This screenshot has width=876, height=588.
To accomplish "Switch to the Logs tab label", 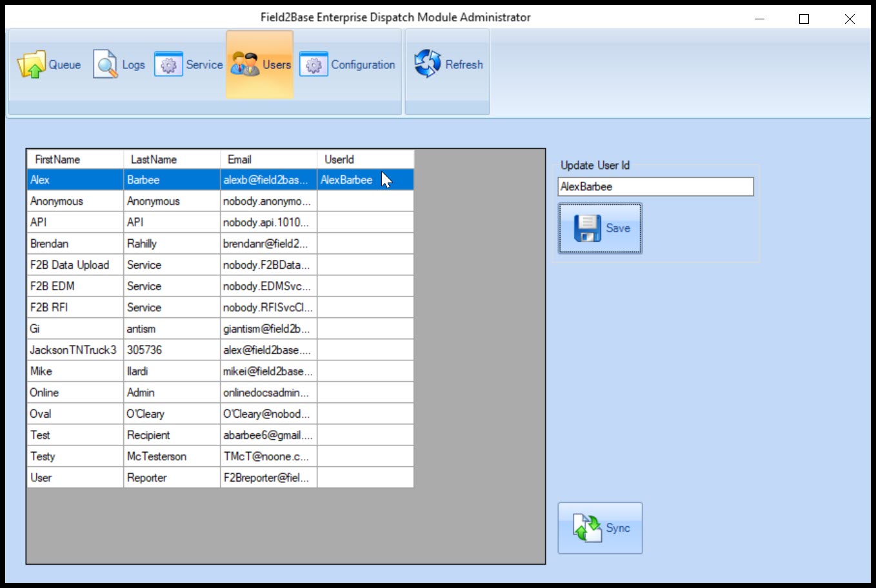I will tap(134, 64).
